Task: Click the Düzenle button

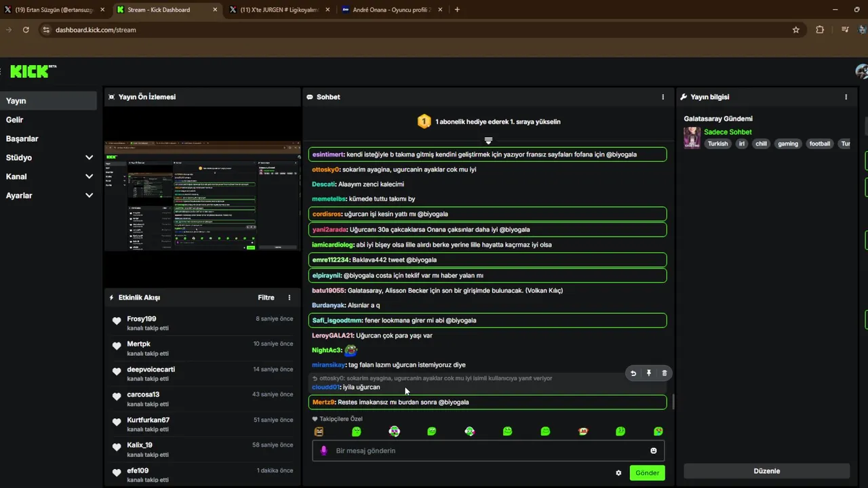Action: pos(766,471)
